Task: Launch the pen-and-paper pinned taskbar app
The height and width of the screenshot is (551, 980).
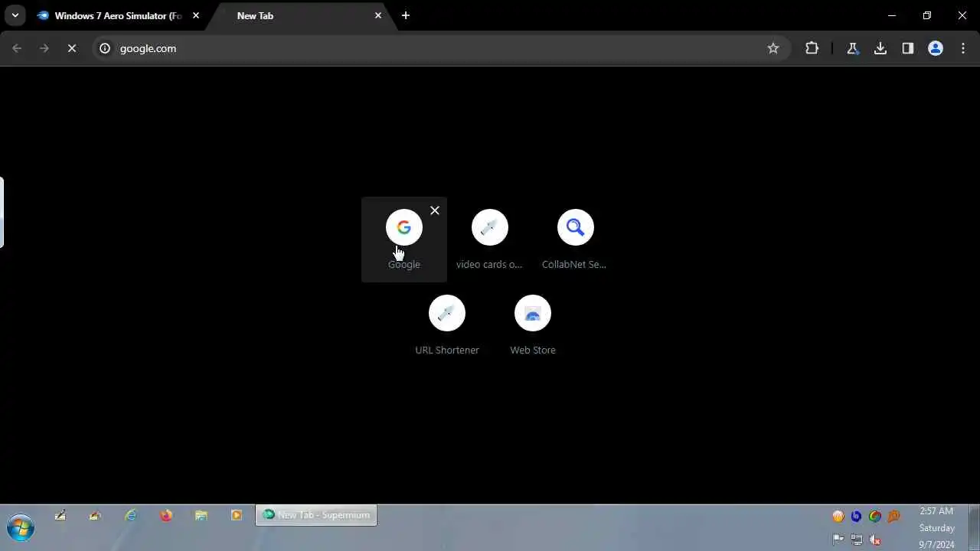Action: (x=60, y=515)
